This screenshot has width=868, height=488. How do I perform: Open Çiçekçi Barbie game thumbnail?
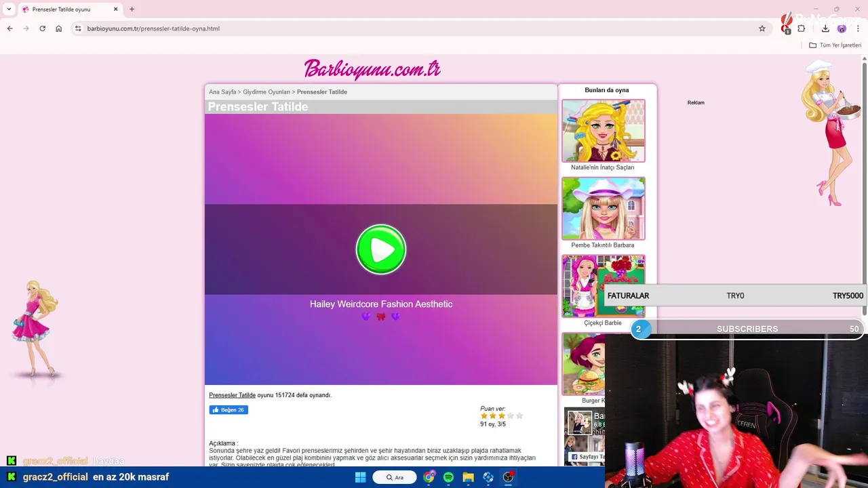coord(603,286)
